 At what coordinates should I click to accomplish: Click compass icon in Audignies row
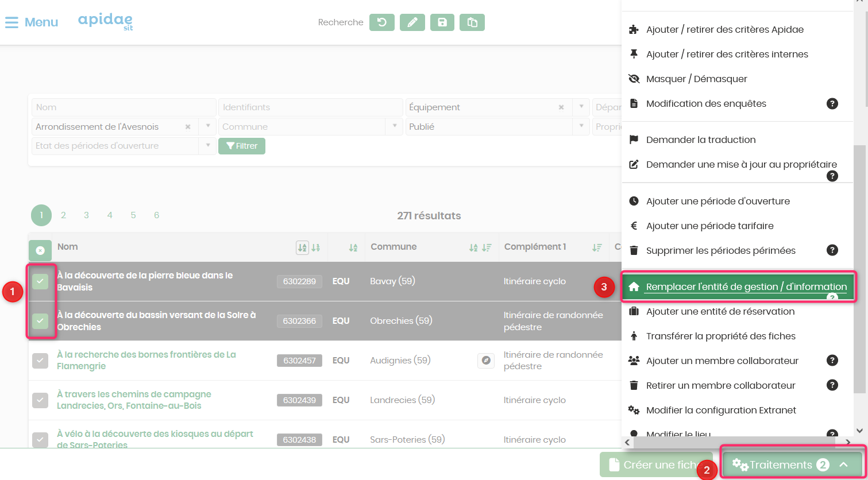point(486,361)
